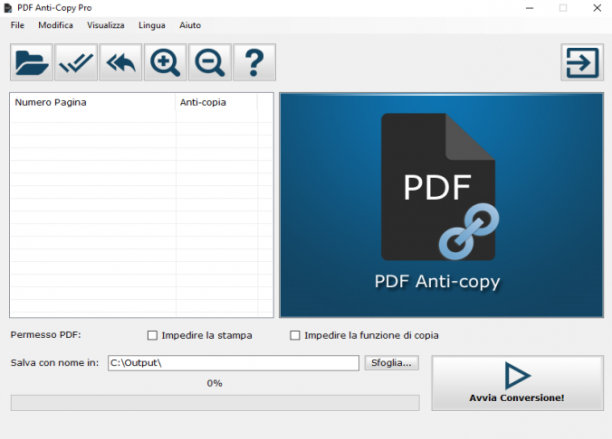Viewport: 612px width, 439px height.
Task: Open the Aiuto menu
Action: [x=190, y=25]
